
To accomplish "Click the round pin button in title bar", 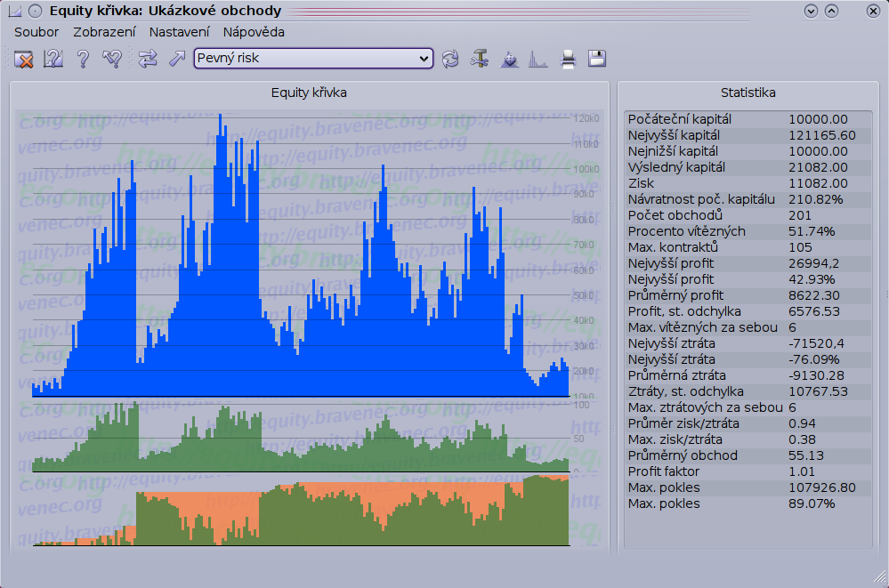I will click(x=35, y=12).
